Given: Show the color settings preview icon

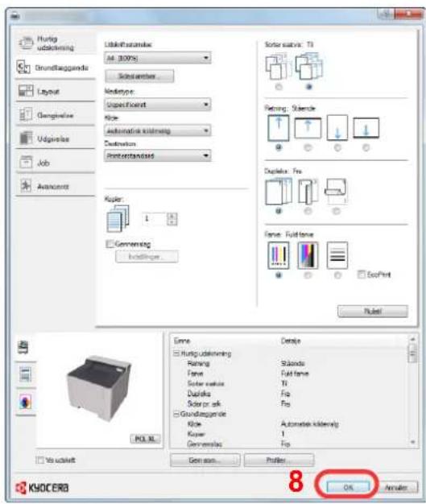Looking at the screenshot, I should pyautogui.click(x=25, y=402).
